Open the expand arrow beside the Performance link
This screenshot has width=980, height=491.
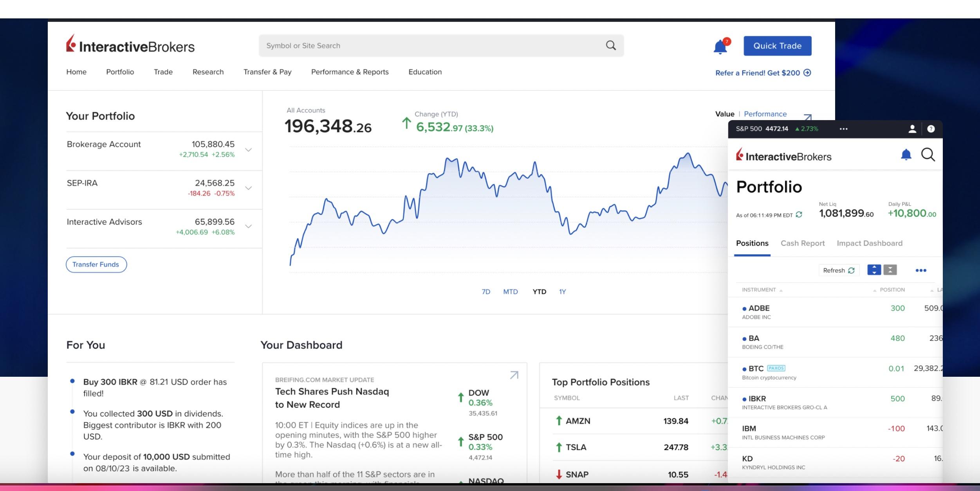pyautogui.click(x=807, y=117)
